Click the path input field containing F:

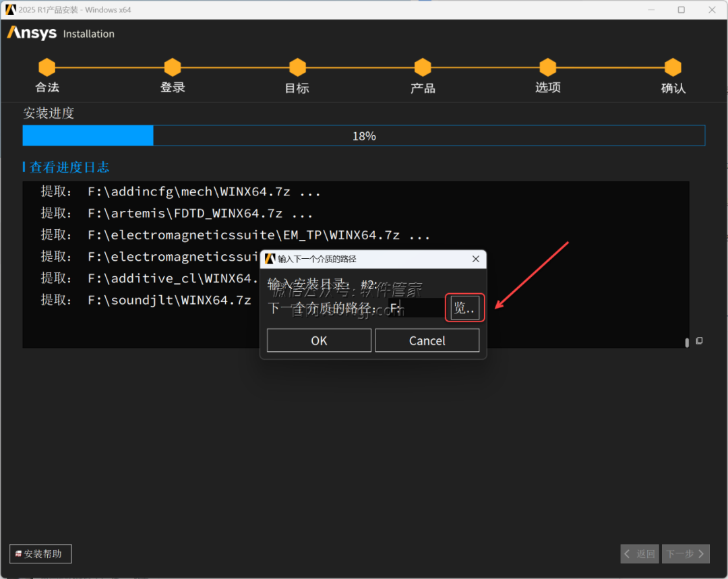coord(417,308)
